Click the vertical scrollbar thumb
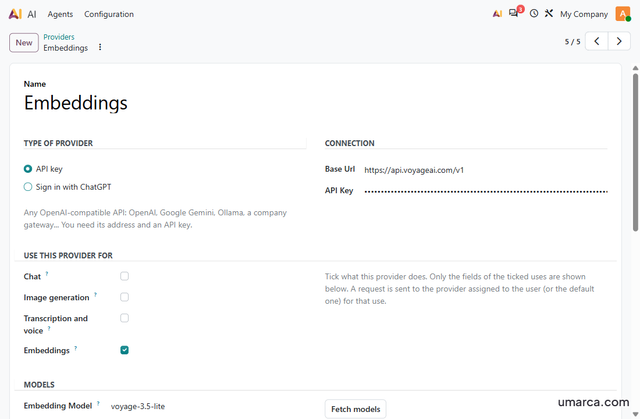 636,152
